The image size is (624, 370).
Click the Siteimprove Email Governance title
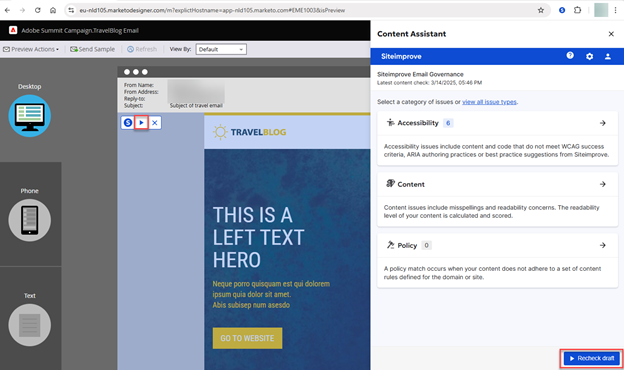[420, 74]
